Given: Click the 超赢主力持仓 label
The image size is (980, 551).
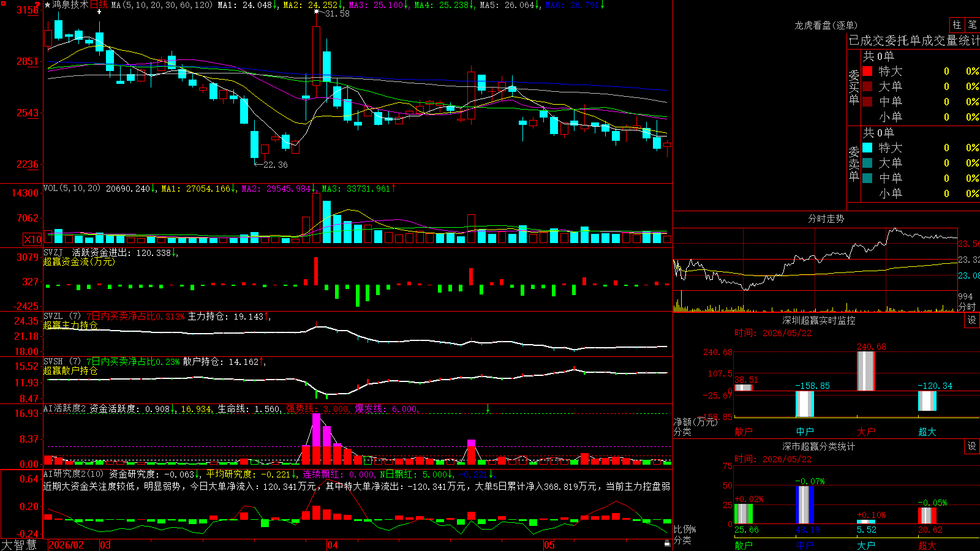Looking at the screenshot, I should pyautogui.click(x=70, y=325).
